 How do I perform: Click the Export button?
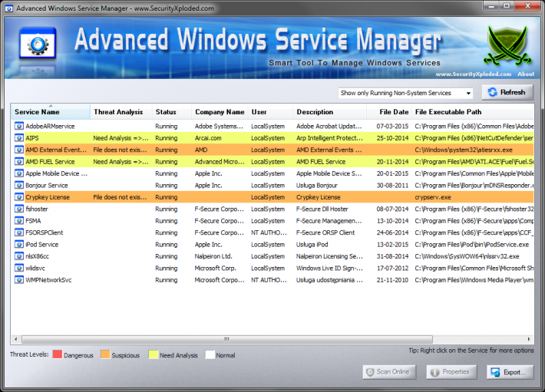[510, 372]
